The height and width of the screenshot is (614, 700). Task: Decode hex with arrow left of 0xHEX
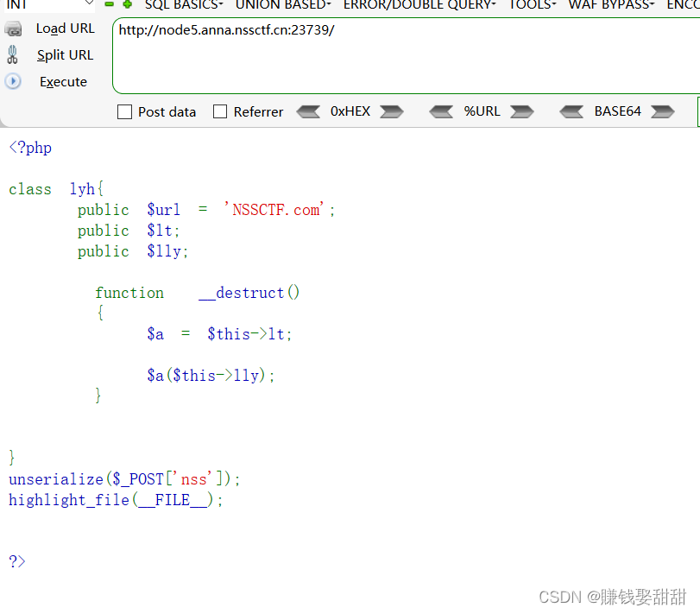point(308,111)
